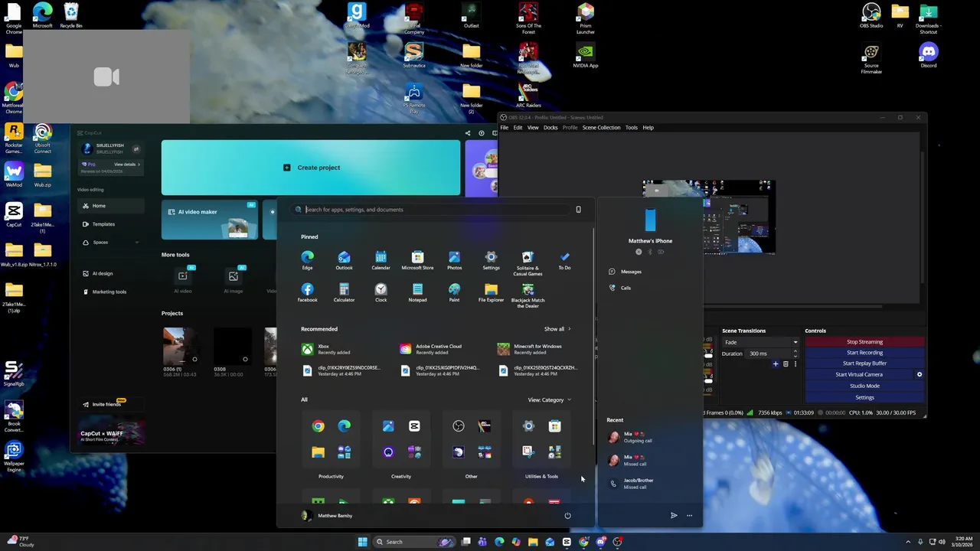Open Docks menu in OBS
Image resolution: width=980 pixels, height=551 pixels.
tap(550, 128)
